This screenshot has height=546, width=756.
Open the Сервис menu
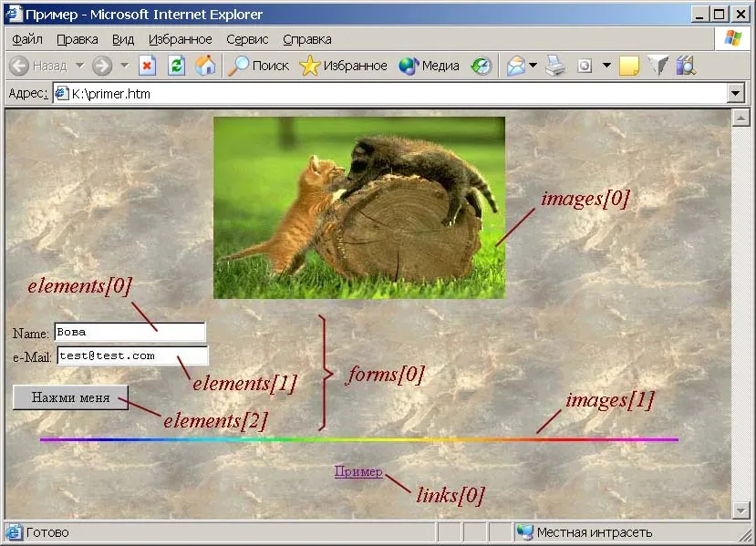pyautogui.click(x=247, y=39)
